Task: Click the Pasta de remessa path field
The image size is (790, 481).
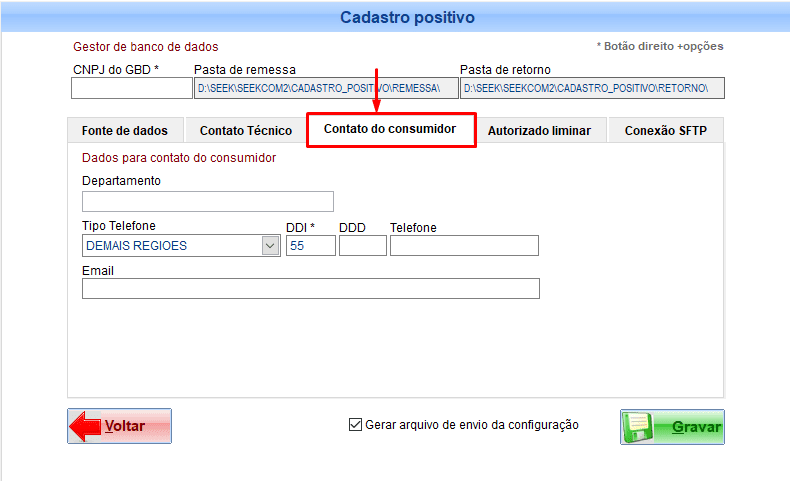Action: pos(326,88)
